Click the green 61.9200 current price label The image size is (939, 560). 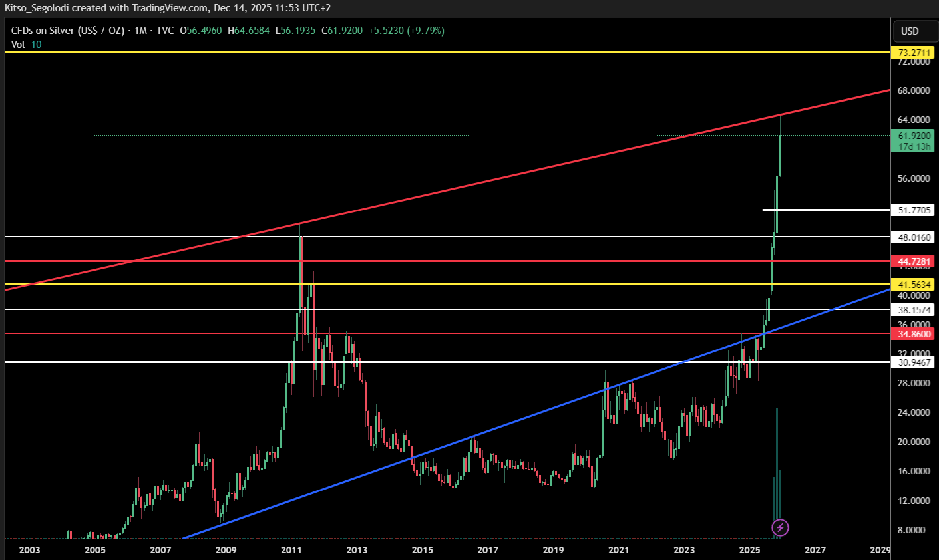(x=914, y=136)
